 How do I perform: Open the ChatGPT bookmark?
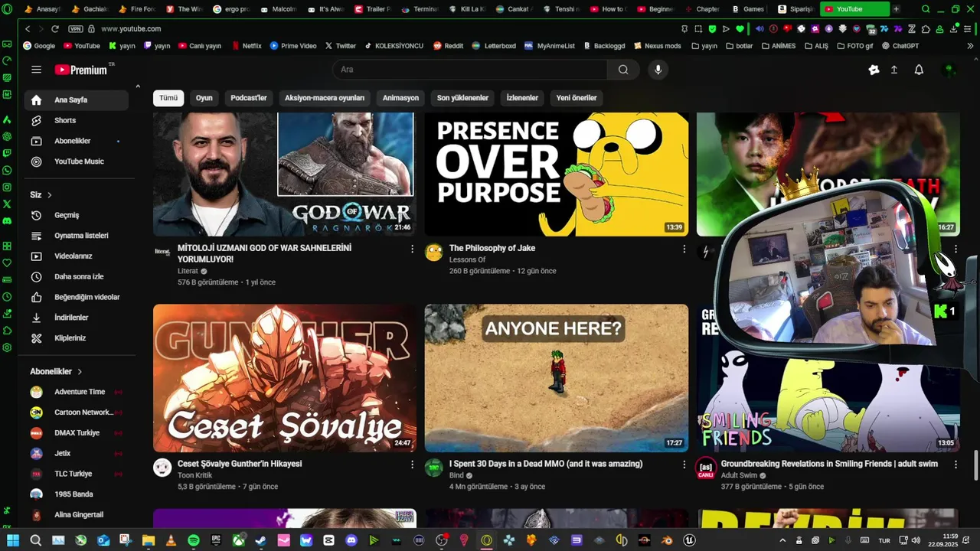[900, 46]
